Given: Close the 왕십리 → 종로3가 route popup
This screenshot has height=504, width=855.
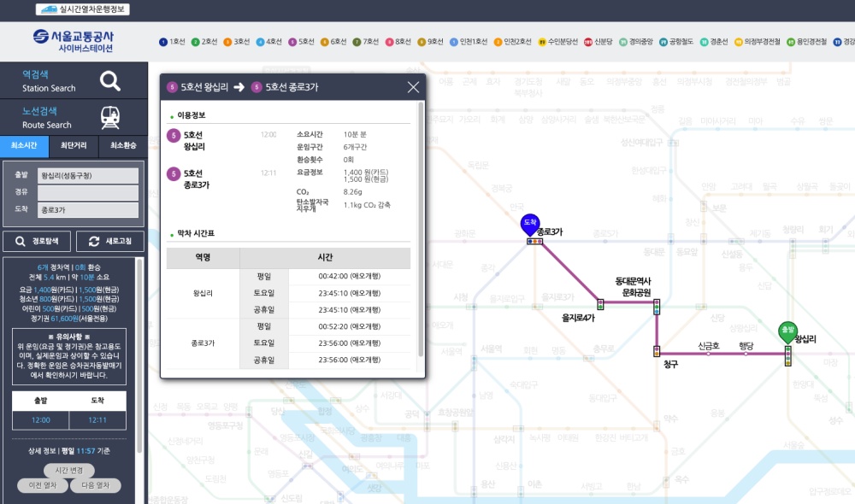Looking at the screenshot, I should pyautogui.click(x=413, y=87).
